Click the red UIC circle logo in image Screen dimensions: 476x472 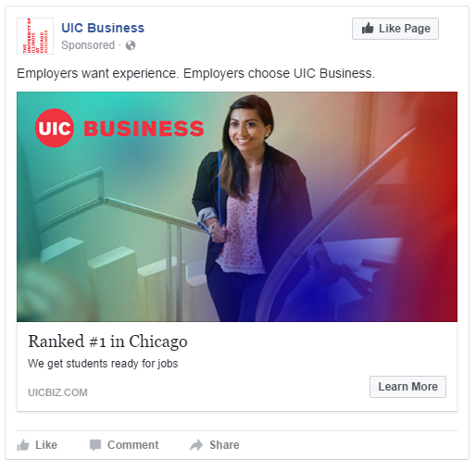click(55, 128)
